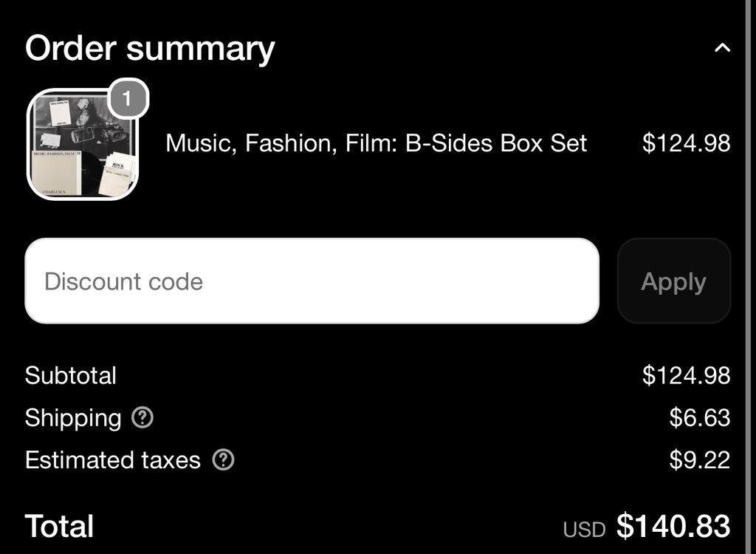Click the quantity badge showing 1
The height and width of the screenshot is (554, 756).
(x=127, y=99)
